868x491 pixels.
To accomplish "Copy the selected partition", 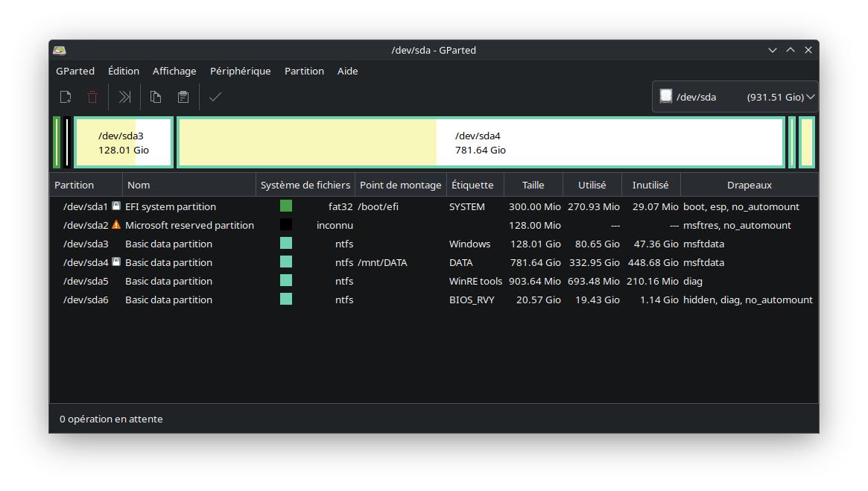I will [156, 97].
